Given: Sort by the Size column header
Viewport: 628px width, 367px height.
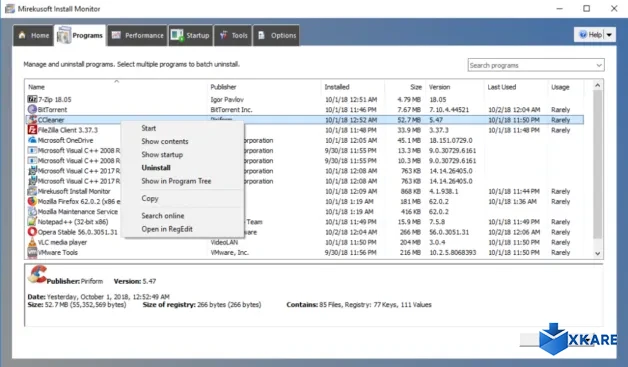Looking at the screenshot, I should pos(416,87).
